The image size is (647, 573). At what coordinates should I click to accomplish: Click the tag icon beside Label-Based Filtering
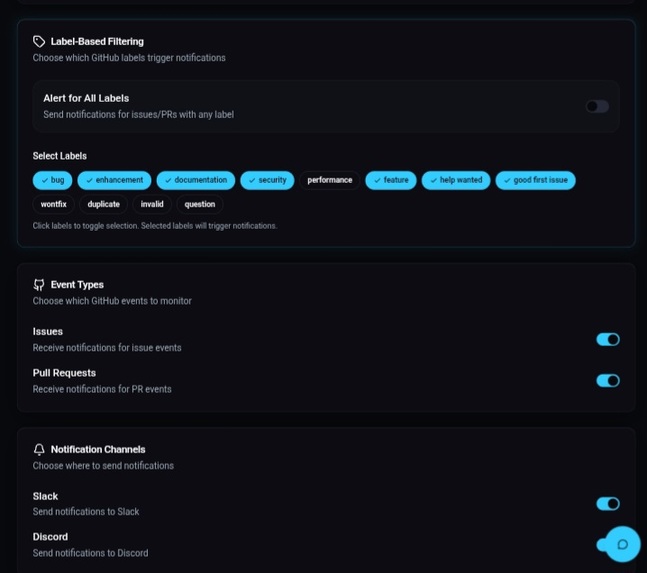[39, 42]
